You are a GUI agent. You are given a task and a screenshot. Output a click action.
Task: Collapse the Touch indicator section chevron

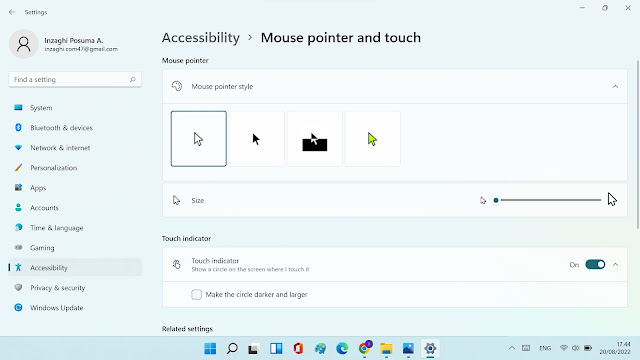click(615, 264)
